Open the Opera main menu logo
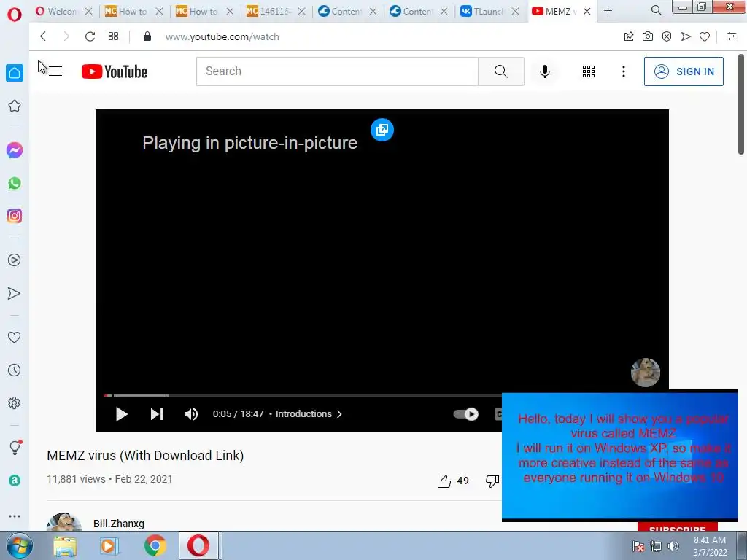The image size is (747, 560). 15,15
